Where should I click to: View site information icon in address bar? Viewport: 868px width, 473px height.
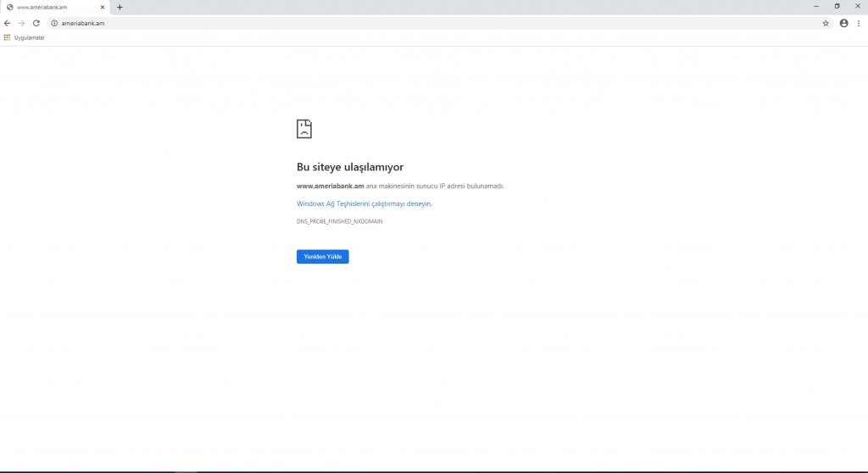(54, 23)
